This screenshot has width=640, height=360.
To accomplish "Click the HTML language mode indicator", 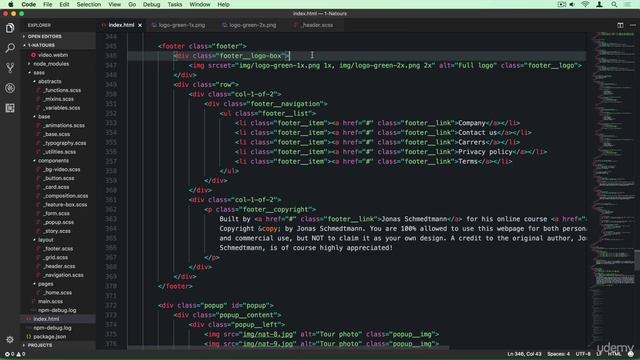I will pos(614,354).
